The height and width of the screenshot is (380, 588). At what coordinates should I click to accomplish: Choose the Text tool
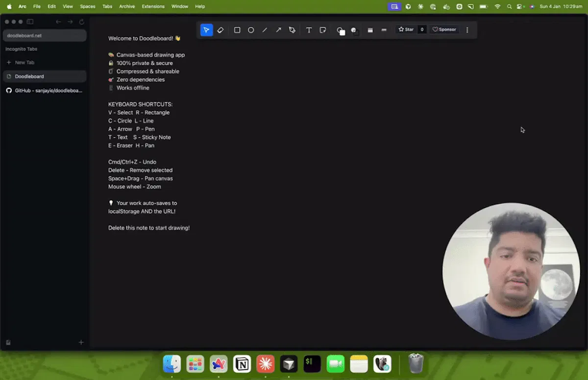(x=309, y=30)
